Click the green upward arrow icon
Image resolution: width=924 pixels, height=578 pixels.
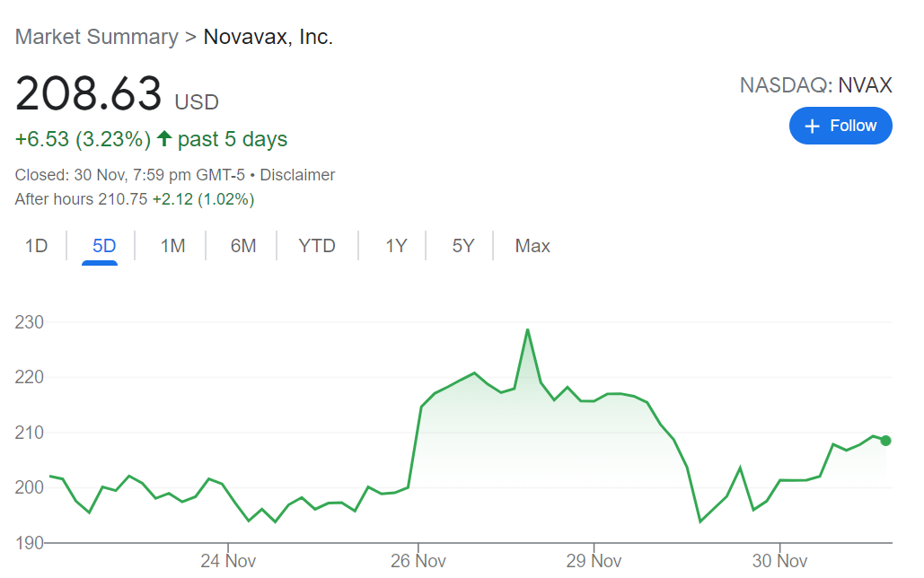tap(163, 139)
